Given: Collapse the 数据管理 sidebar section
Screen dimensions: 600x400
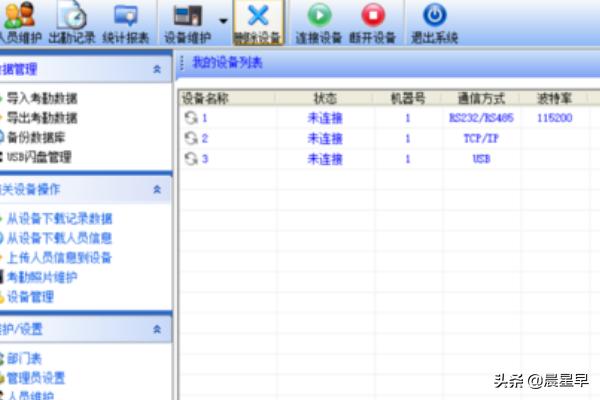Looking at the screenshot, I should click(156, 69).
